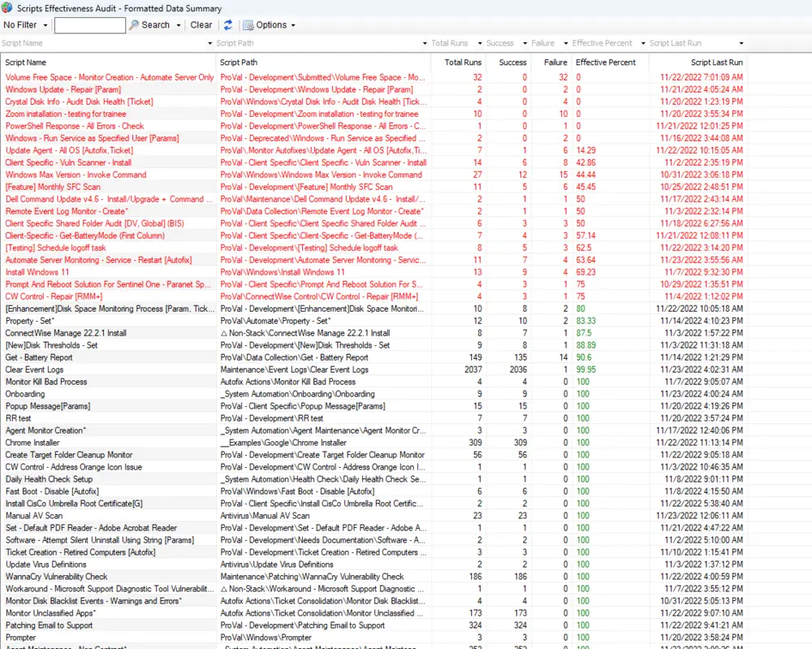Viewport: 812px width, 649px height.
Task: Sort by Total Runs column header
Action: [463, 63]
